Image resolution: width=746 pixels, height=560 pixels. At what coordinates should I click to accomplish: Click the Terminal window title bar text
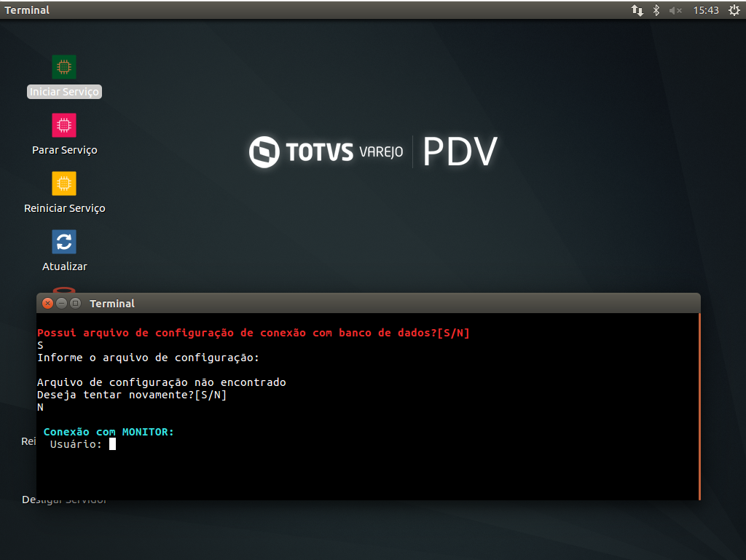click(x=111, y=304)
